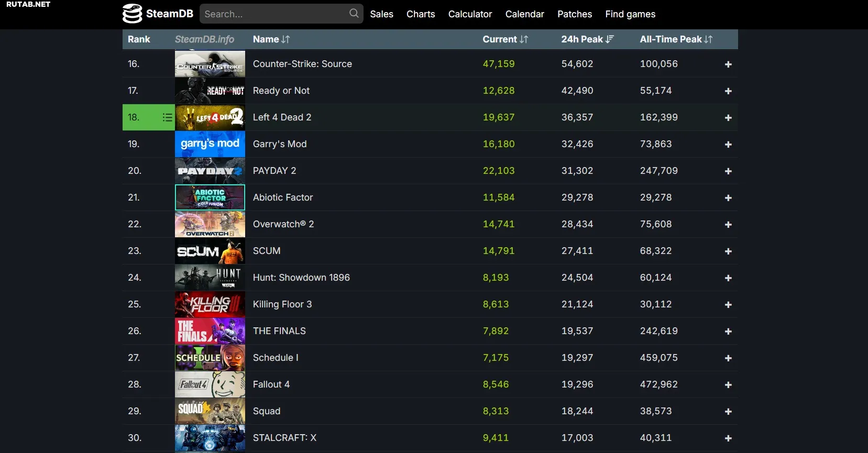Image resolution: width=868 pixels, height=453 pixels.
Task: Open Fallout 4 game thumbnail
Action: 210,384
